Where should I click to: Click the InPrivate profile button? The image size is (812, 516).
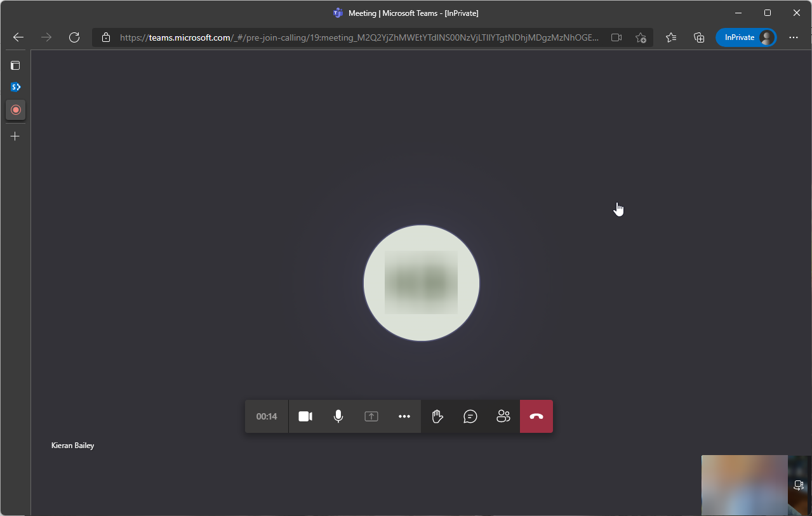click(x=746, y=37)
